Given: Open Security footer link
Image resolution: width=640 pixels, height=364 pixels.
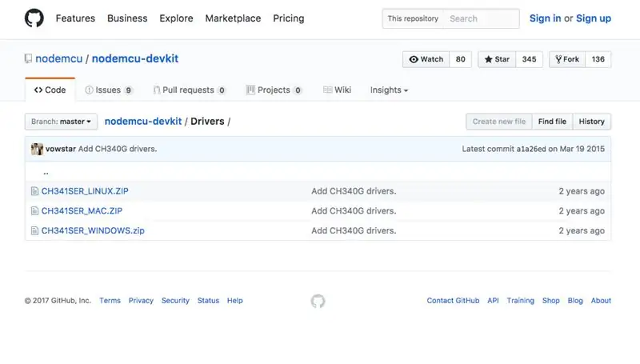Looking at the screenshot, I should [x=175, y=301].
